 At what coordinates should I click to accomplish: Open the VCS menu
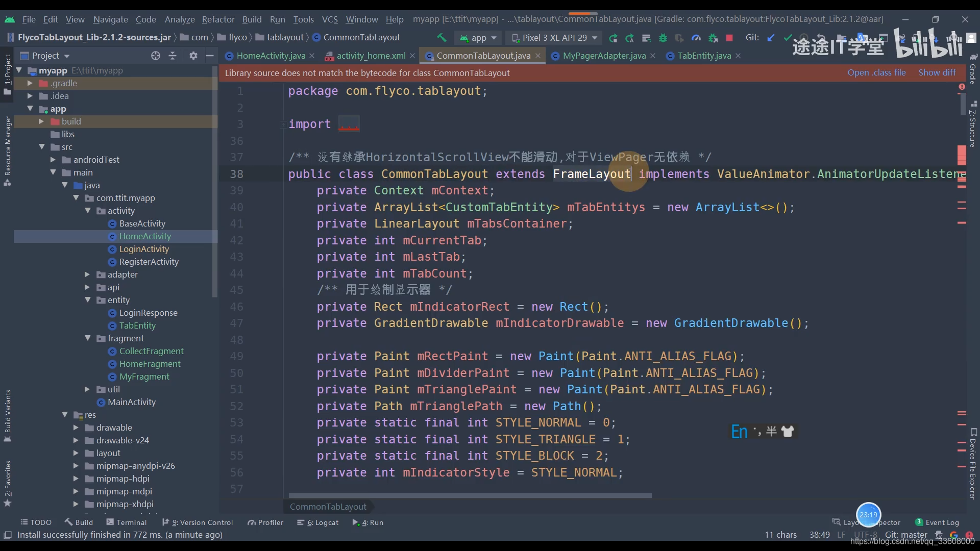[330, 19]
